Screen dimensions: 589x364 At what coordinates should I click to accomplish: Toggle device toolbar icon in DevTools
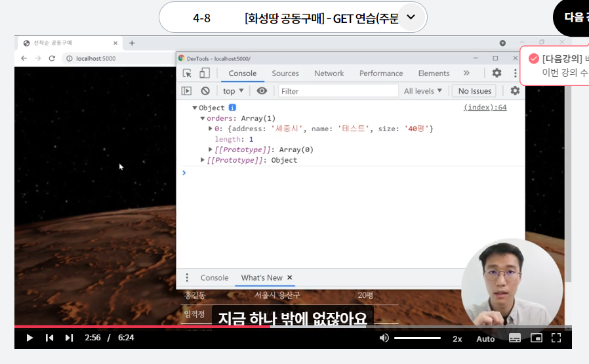pos(205,73)
